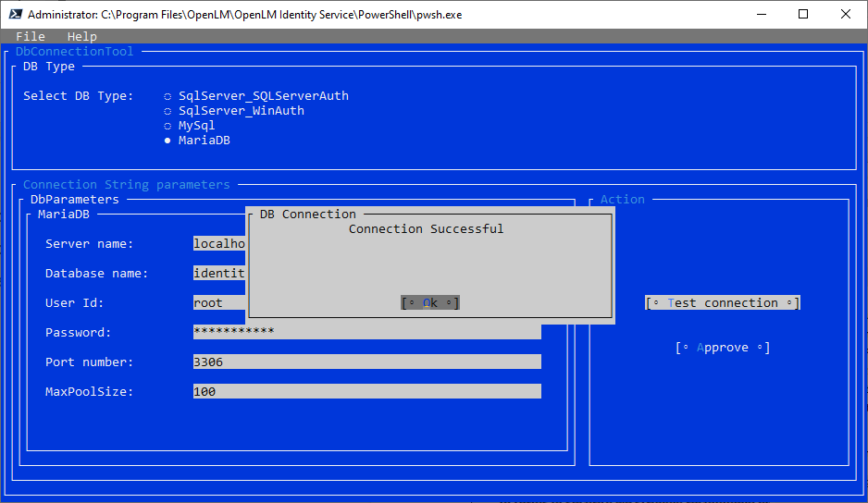Open the File menu

coord(31,37)
